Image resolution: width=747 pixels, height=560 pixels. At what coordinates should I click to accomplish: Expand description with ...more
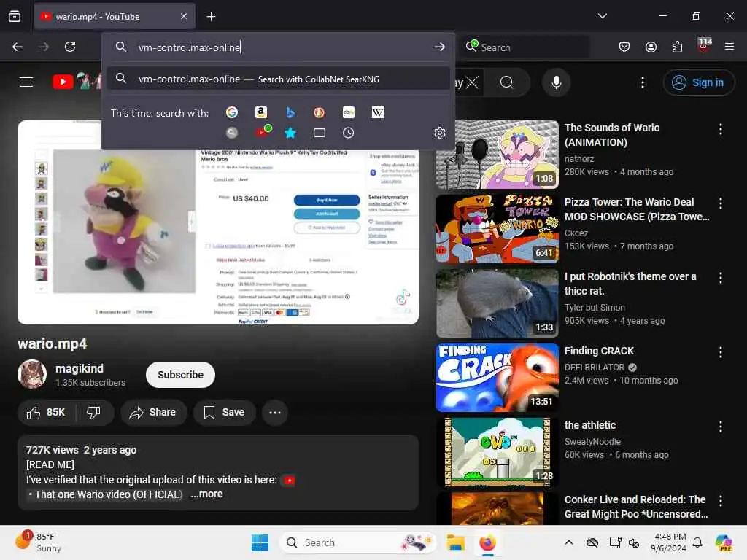pyautogui.click(x=206, y=494)
